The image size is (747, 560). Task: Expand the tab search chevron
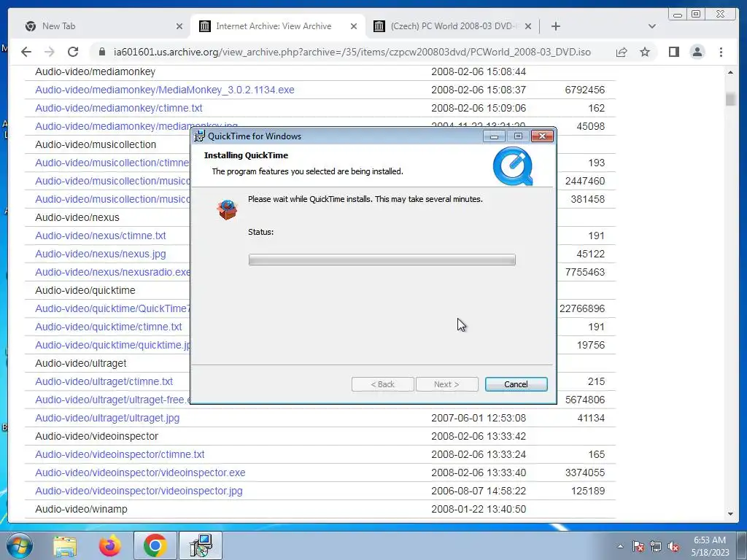point(652,26)
